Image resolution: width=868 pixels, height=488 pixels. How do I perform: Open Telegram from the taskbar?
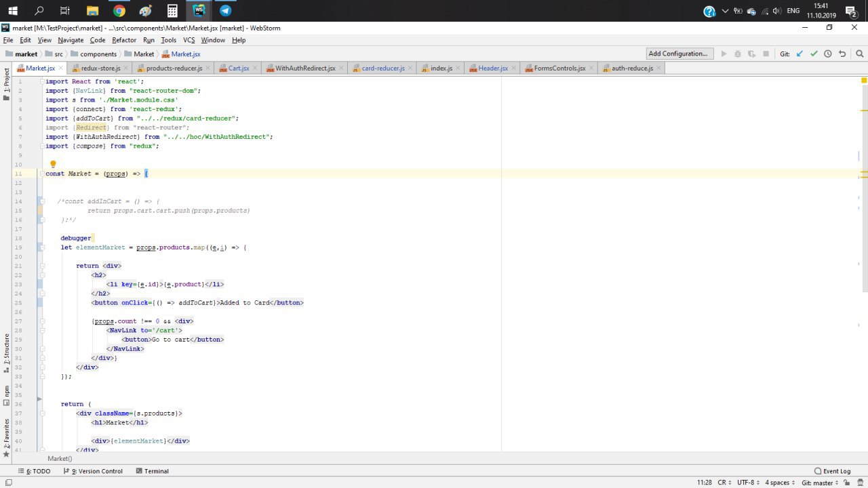(x=225, y=11)
